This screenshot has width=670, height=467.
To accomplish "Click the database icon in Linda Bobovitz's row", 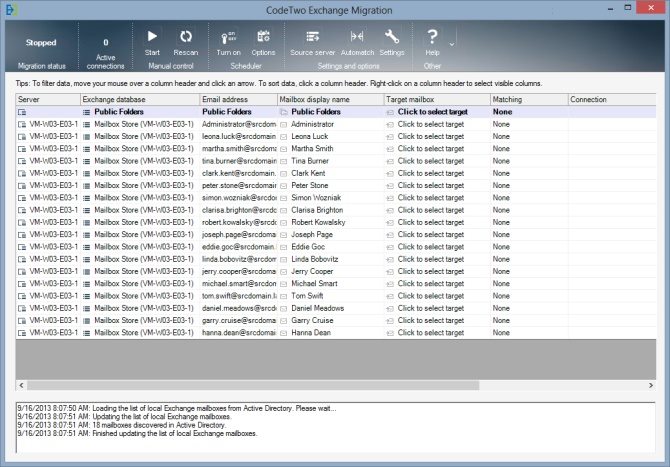I will pyautogui.click(x=86, y=260).
